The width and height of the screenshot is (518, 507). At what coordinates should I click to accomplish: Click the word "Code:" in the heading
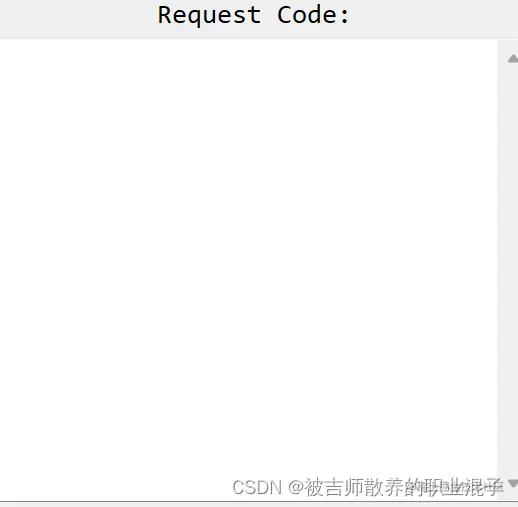(x=313, y=15)
